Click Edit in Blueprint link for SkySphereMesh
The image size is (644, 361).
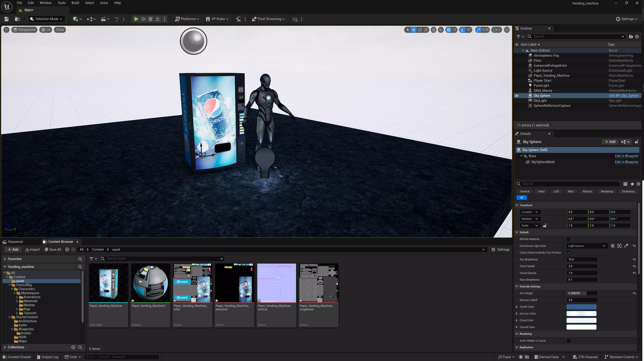tap(626, 162)
